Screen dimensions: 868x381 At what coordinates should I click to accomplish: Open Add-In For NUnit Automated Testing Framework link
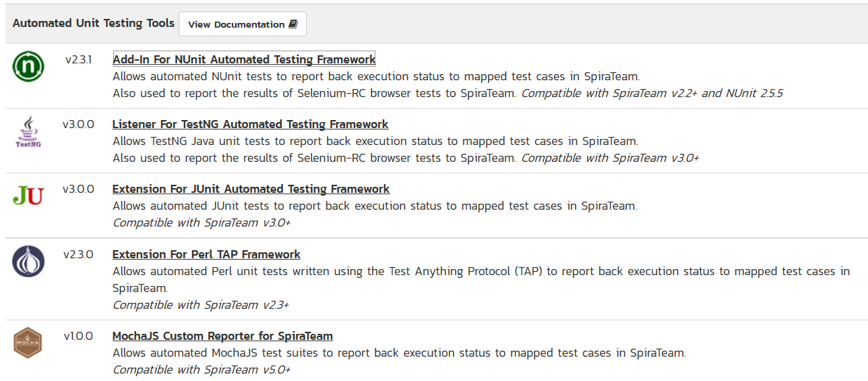(244, 59)
